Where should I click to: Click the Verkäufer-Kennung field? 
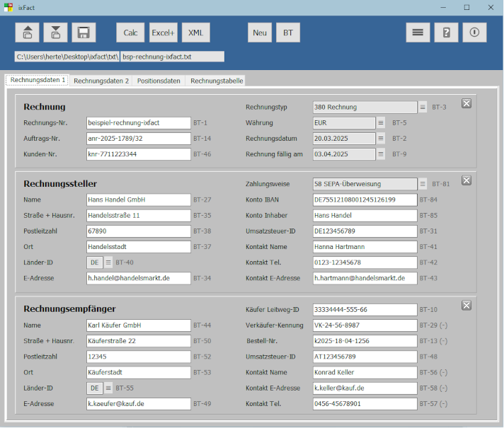(365, 325)
